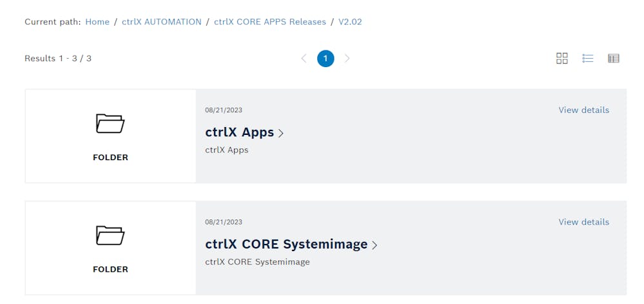Expand ctrlX CORE Systemimage via chevron arrow
The image size is (644, 304).
(375, 245)
